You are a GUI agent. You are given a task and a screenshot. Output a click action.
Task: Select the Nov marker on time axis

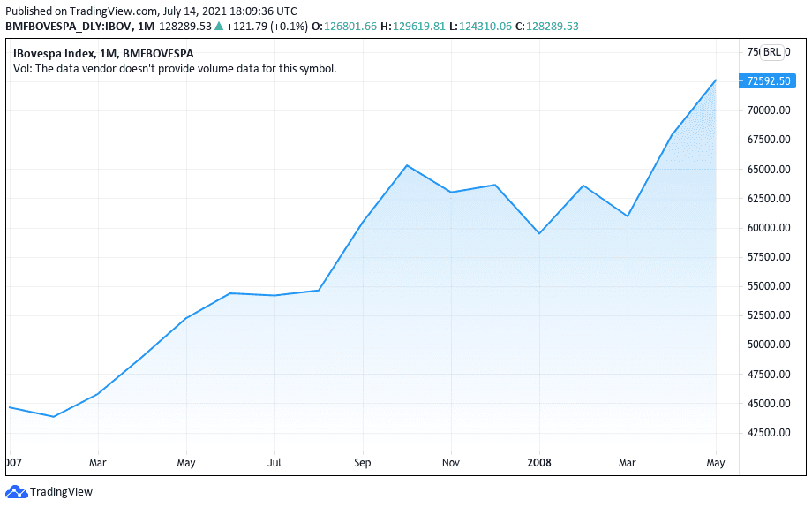451,462
